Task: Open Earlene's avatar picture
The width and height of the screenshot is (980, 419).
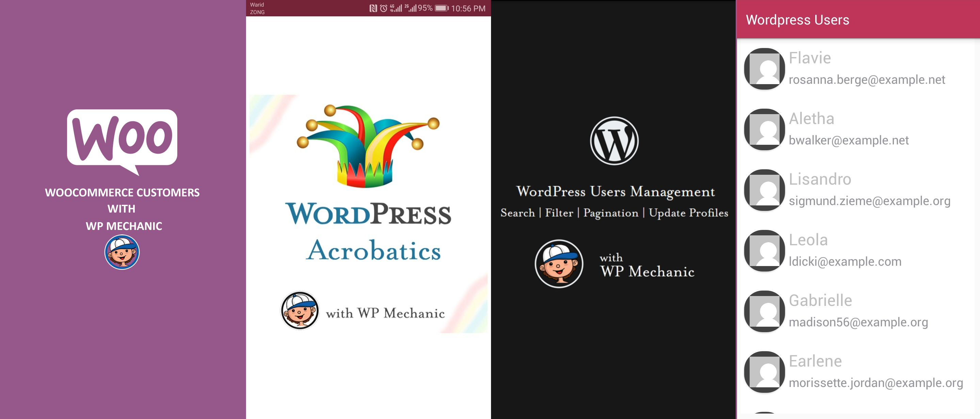Action: 764,372
